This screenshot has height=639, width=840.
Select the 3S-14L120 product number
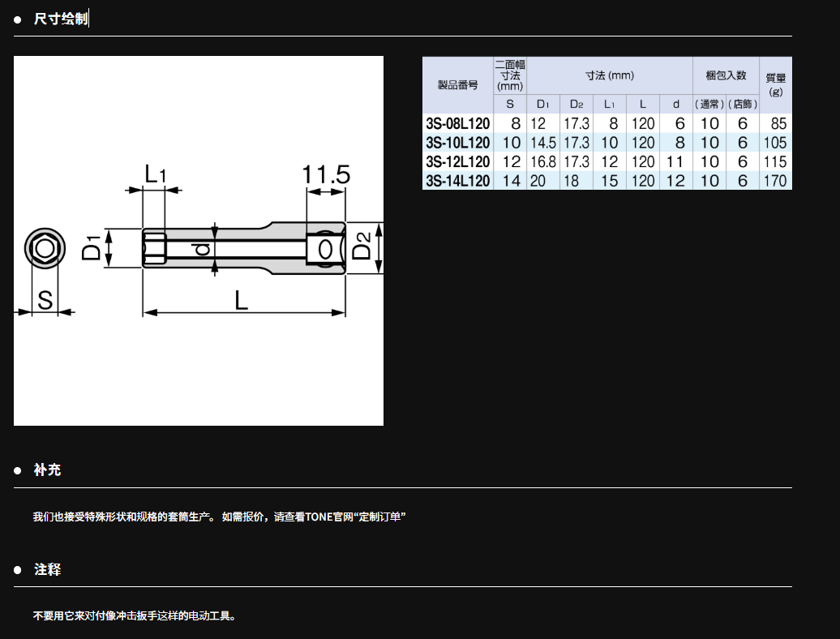(458, 180)
